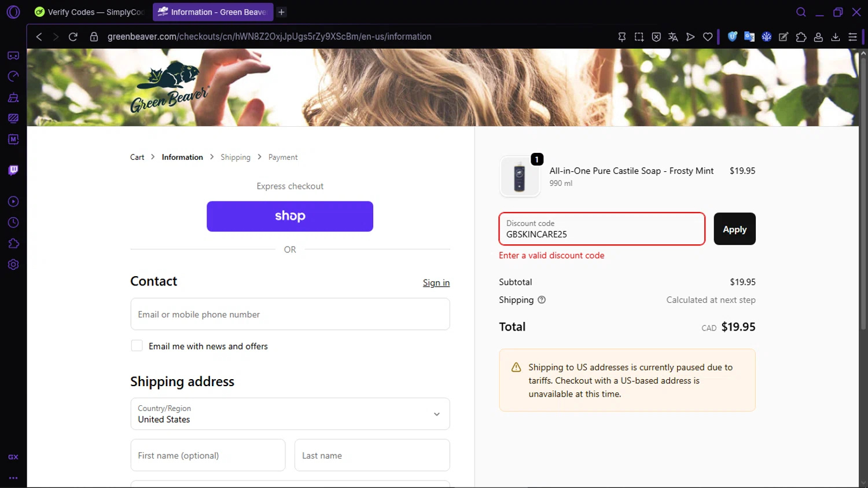The image size is (868, 488).
Task: Open sidebar three-dots setup menu
Action: click(x=13, y=478)
